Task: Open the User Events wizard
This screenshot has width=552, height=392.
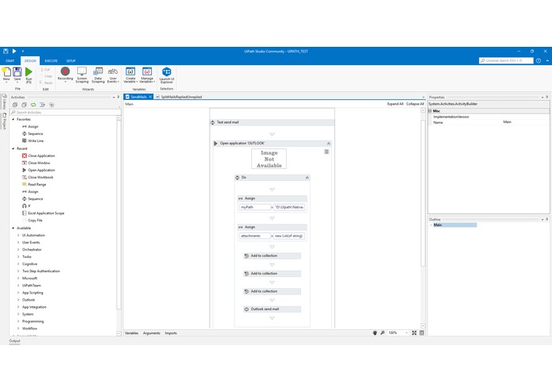Action: pos(113,71)
